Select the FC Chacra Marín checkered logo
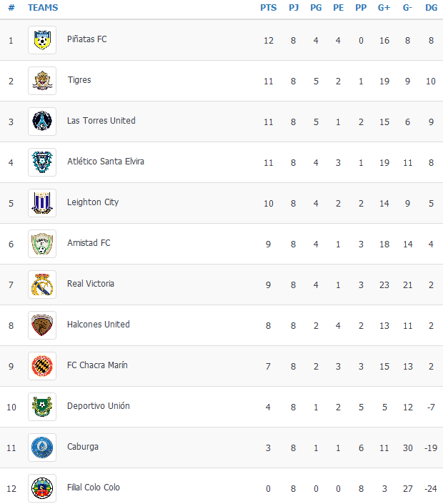Viewport: 443px width, 504px height. (42, 366)
